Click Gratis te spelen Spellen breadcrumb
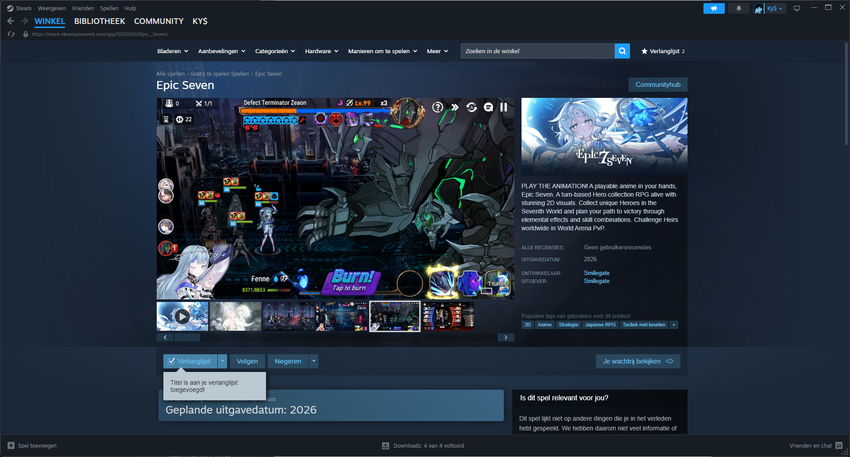Viewport: 850px width, 457px height. pyautogui.click(x=220, y=74)
